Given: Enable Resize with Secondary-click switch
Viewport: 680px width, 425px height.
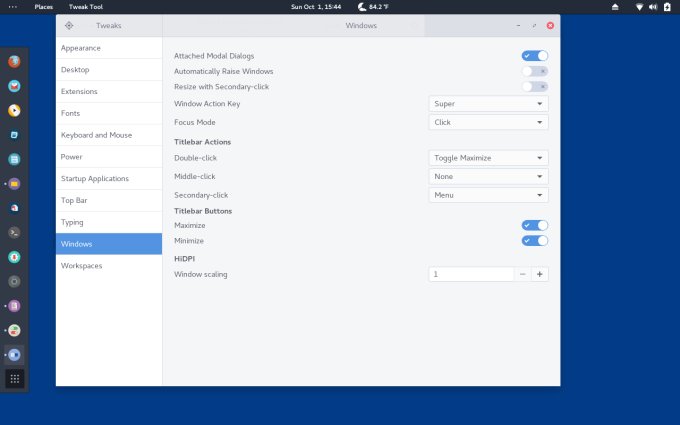Looking at the screenshot, I should coord(535,87).
